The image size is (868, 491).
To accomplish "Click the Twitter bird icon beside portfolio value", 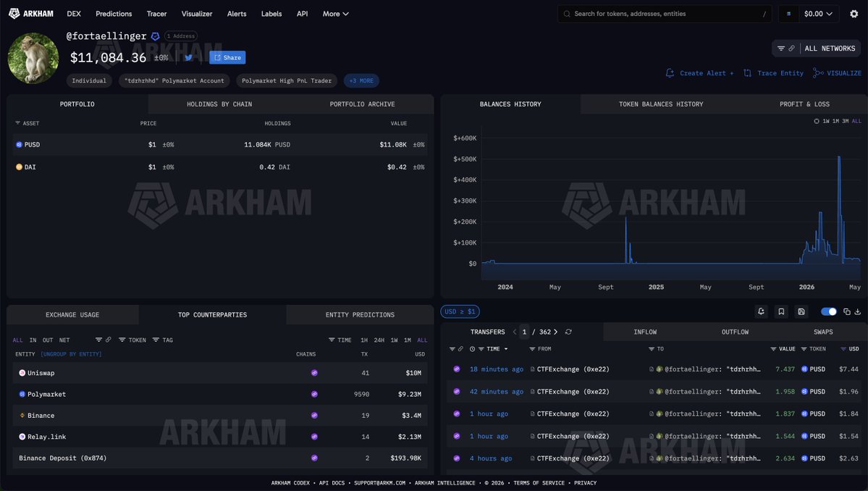I will pos(189,57).
